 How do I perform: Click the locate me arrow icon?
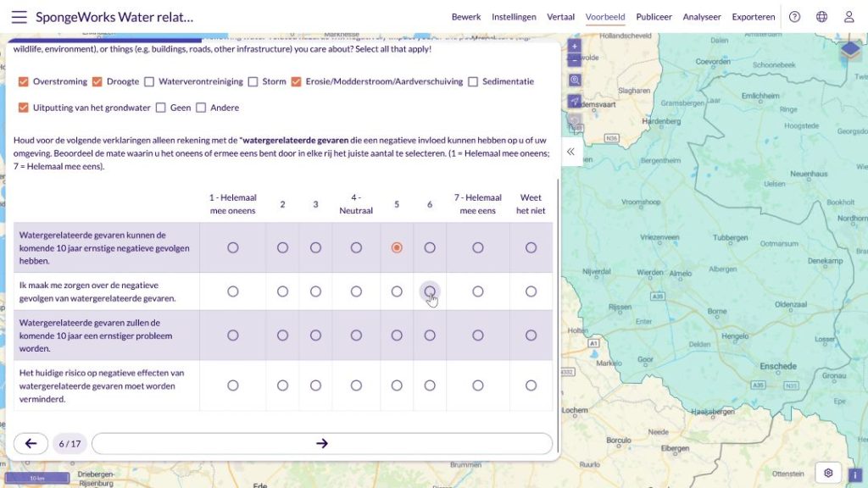(x=575, y=101)
